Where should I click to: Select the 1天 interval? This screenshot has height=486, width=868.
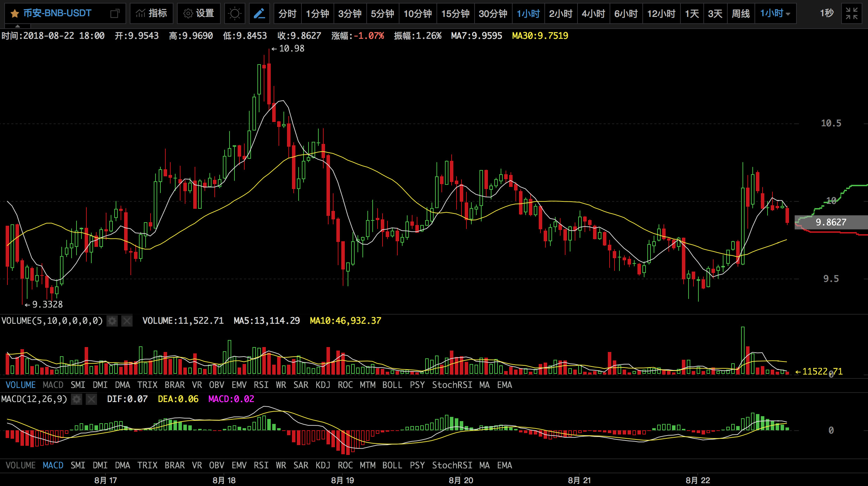point(692,14)
